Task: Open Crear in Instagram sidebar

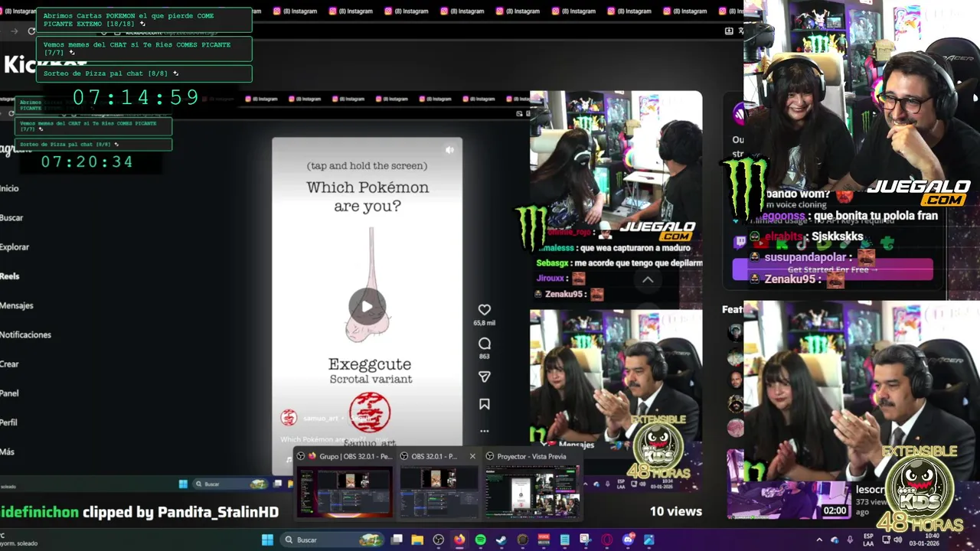Action: click(9, 364)
